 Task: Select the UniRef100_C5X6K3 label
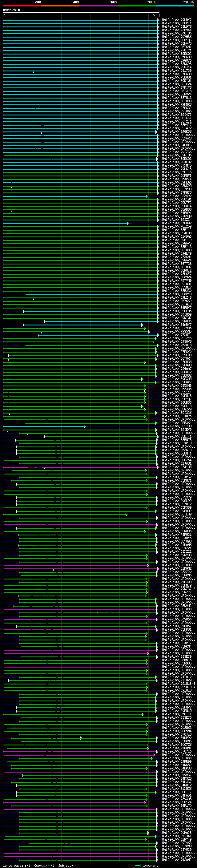(177, 138)
